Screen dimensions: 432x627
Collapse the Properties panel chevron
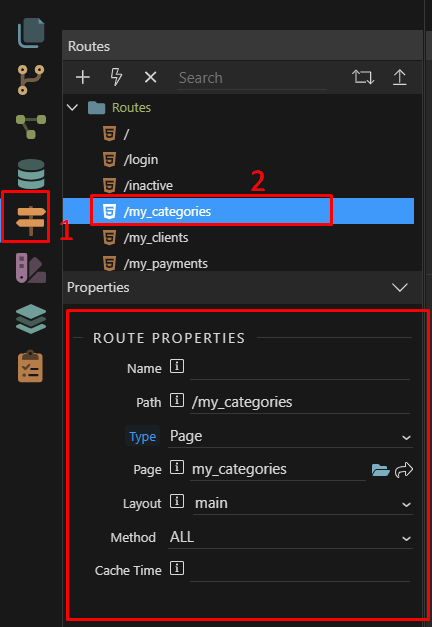[x=400, y=287]
